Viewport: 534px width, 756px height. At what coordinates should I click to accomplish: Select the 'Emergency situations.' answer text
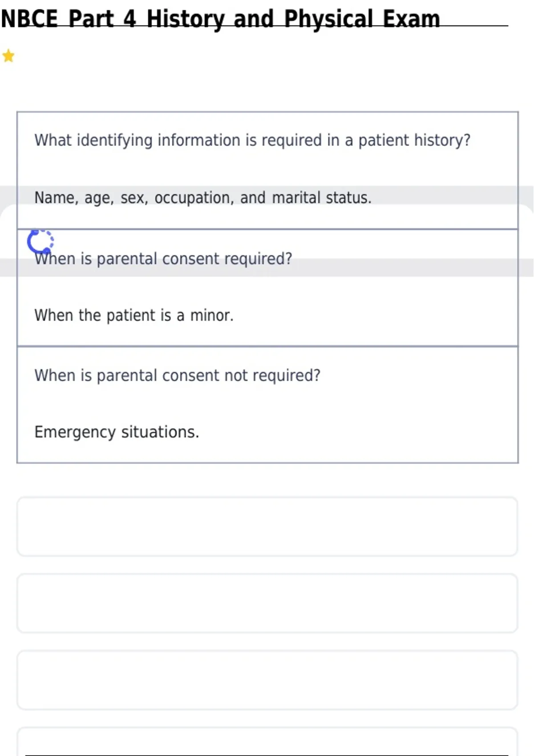pos(117,432)
